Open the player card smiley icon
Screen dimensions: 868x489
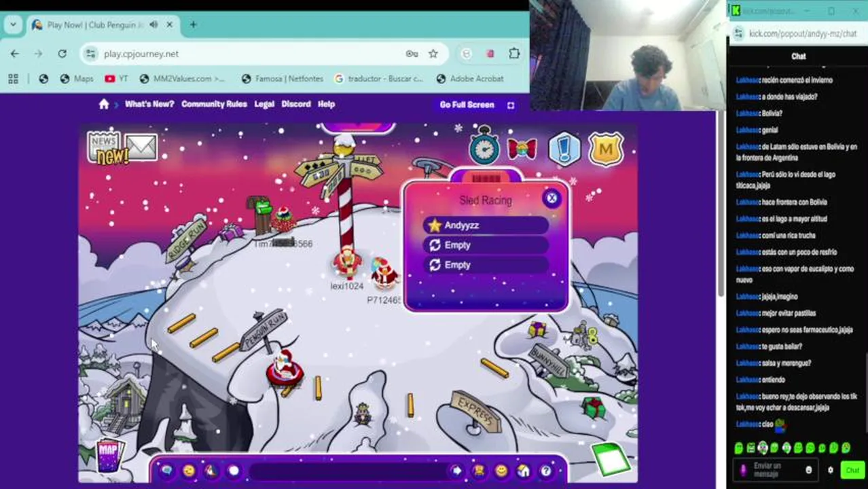tap(501, 471)
